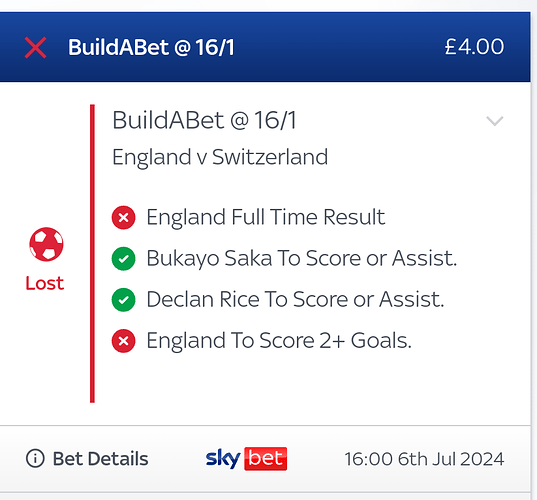Select Bukayo Saka To Score or Assist leg
Viewport: 537px width, 500px height.
[302, 258]
